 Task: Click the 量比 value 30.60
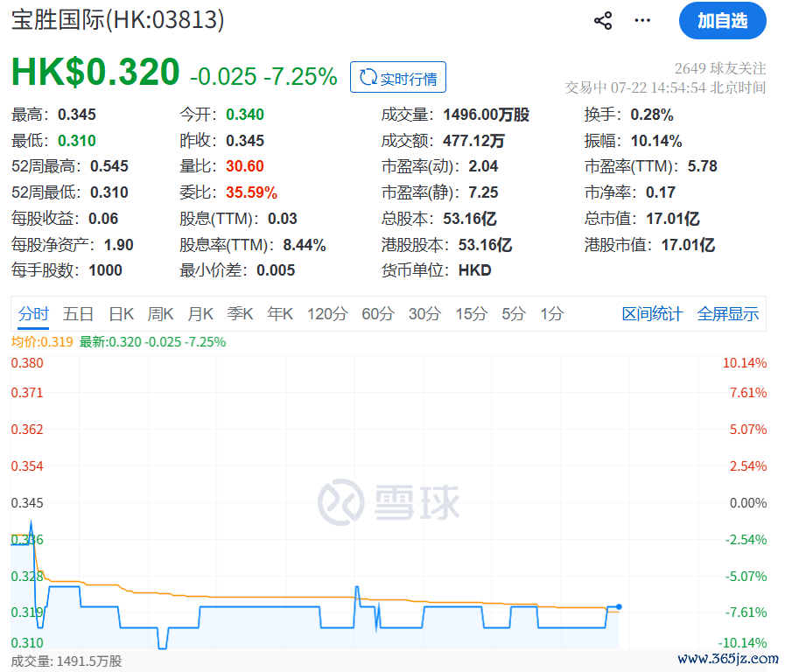pos(245,166)
